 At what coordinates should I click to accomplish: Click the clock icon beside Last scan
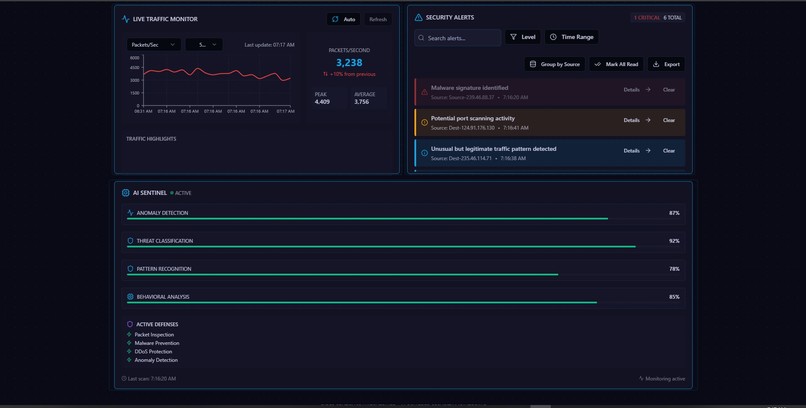tap(124, 379)
